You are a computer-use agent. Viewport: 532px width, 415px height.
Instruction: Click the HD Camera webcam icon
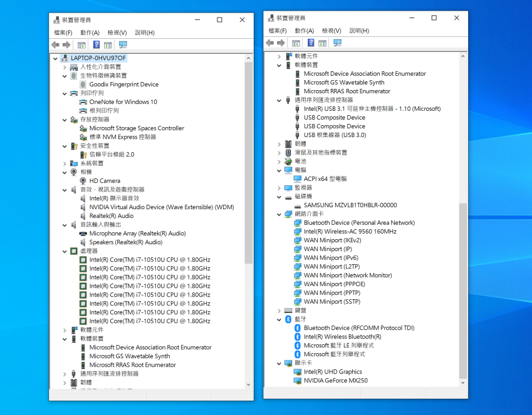(83, 181)
